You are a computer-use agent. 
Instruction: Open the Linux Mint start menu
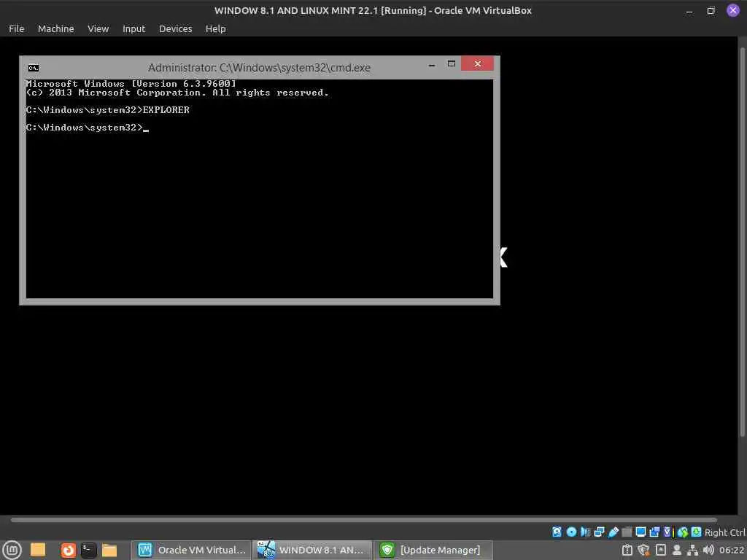[x=12, y=550]
